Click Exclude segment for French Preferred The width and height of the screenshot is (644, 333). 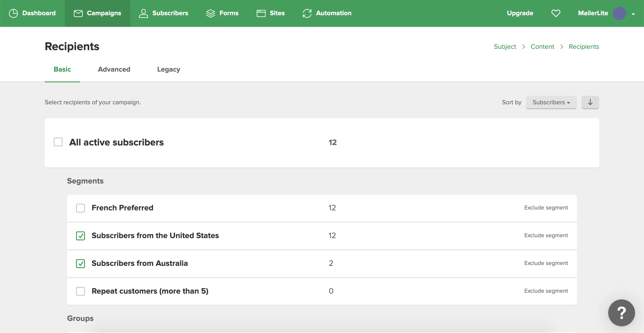point(546,208)
